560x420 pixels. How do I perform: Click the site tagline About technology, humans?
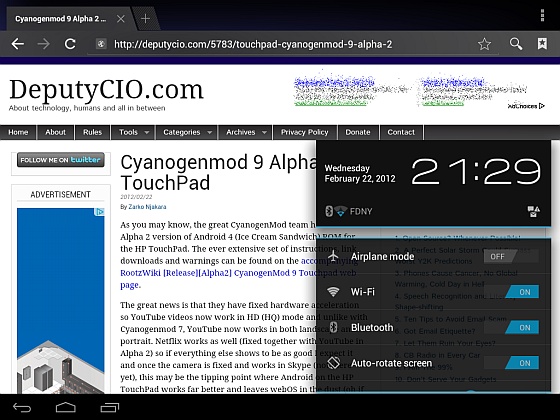click(x=87, y=108)
